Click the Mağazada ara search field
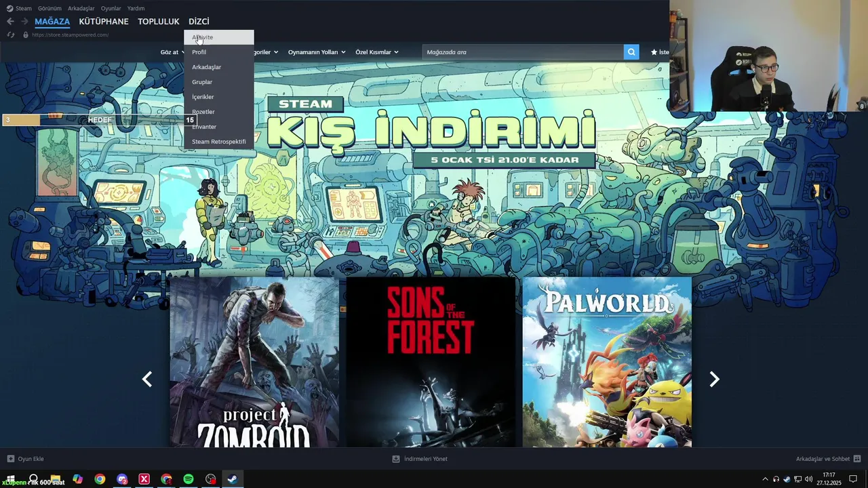The width and height of the screenshot is (868, 488). (x=523, y=52)
